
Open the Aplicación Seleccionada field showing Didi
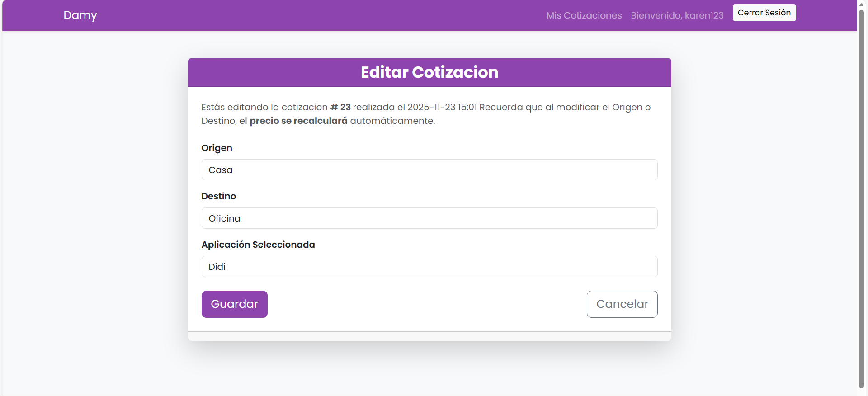429,267
